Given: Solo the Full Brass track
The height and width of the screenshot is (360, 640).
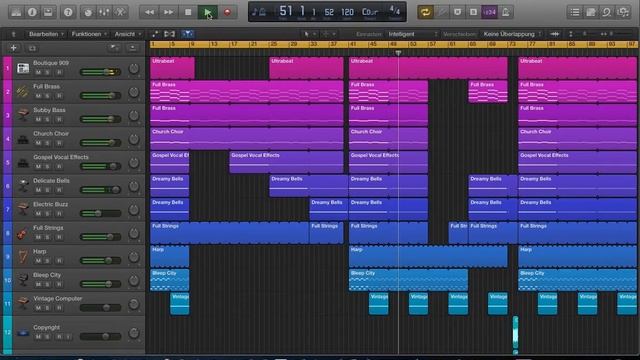Looking at the screenshot, I should (47, 96).
